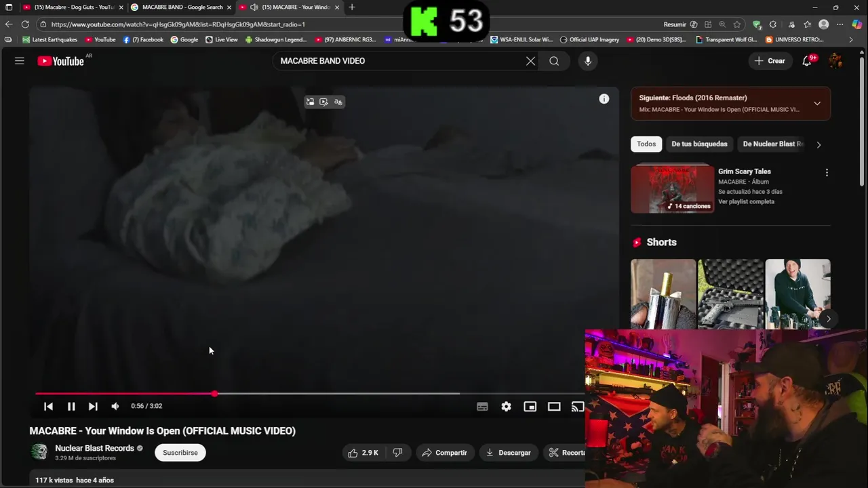Open the account avatar menu

click(x=835, y=61)
